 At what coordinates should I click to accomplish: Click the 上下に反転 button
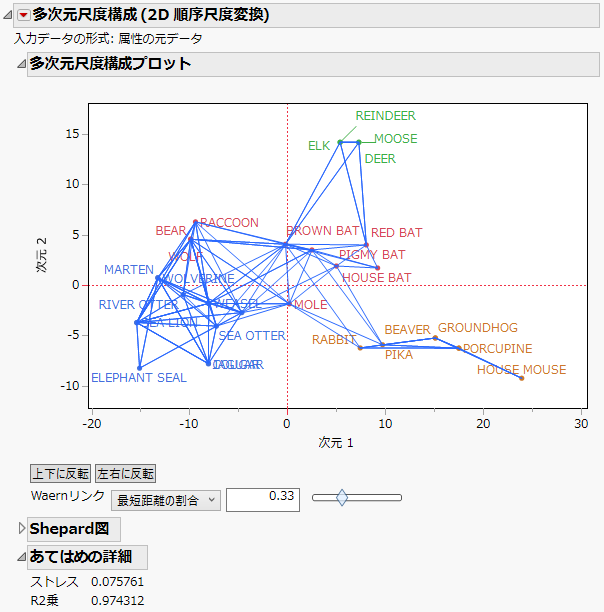pos(60,474)
